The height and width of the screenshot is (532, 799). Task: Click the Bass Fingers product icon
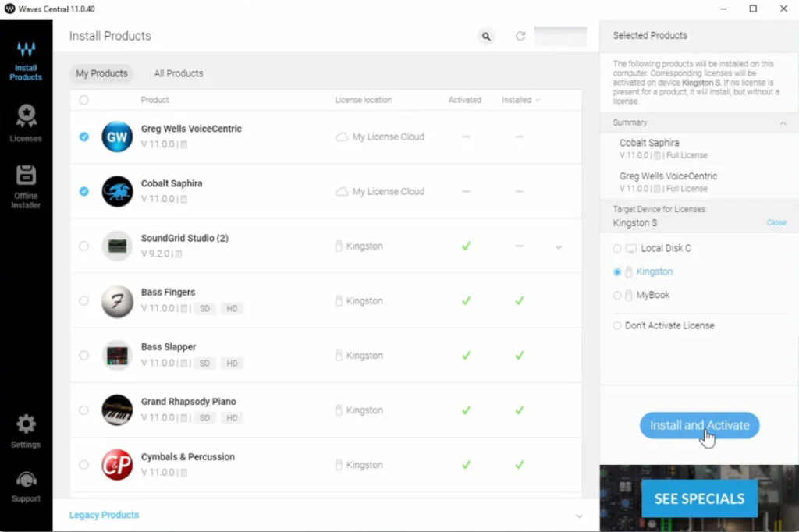coord(117,301)
